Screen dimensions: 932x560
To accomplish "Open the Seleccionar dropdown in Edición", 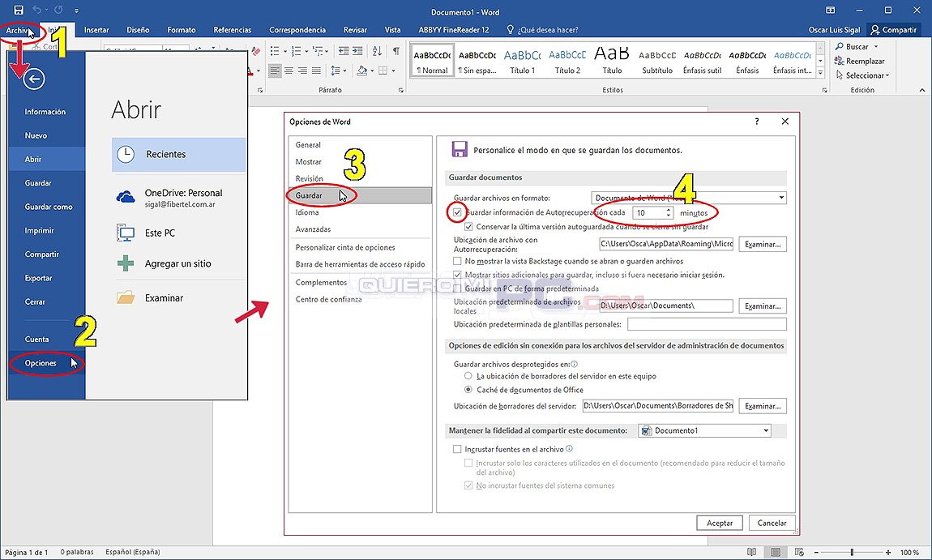I will coord(862,75).
